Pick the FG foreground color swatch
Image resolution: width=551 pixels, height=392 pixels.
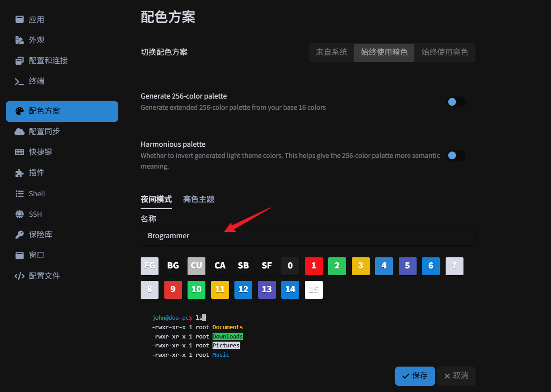click(150, 266)
